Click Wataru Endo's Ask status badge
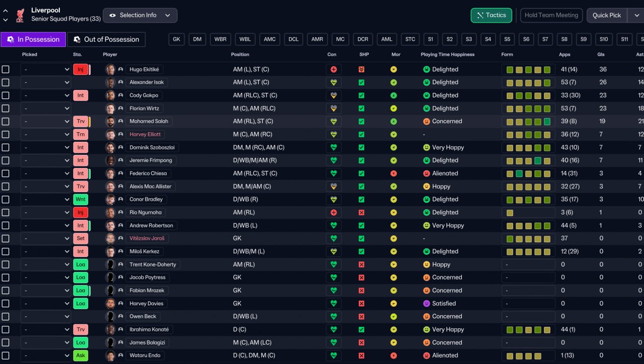Image resolution: width=644 pixels, height=364 pixels. pyautogui.click(x=80, y=355)
